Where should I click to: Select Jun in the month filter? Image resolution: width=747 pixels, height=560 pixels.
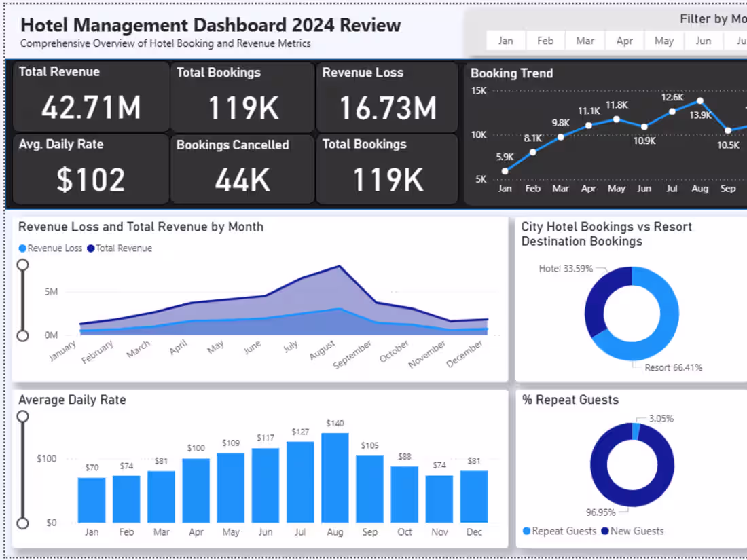(x=703, y=40)
